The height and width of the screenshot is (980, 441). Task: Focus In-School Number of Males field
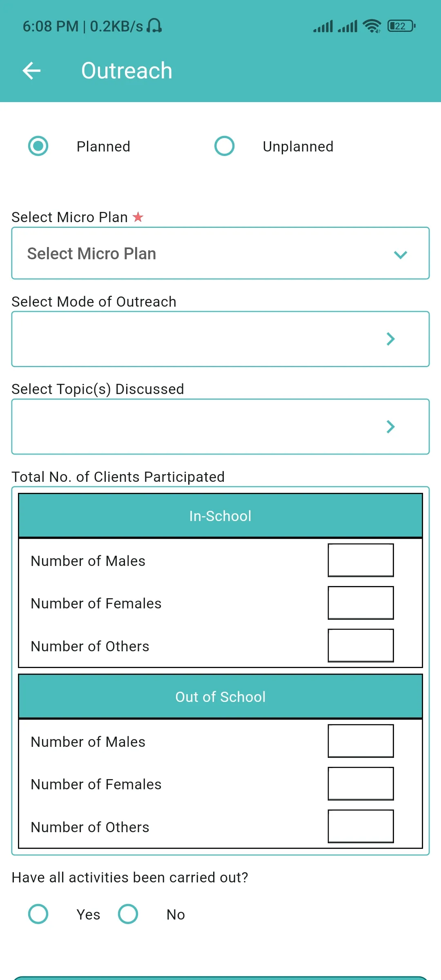pyautogui.click(x=361, y=560)
